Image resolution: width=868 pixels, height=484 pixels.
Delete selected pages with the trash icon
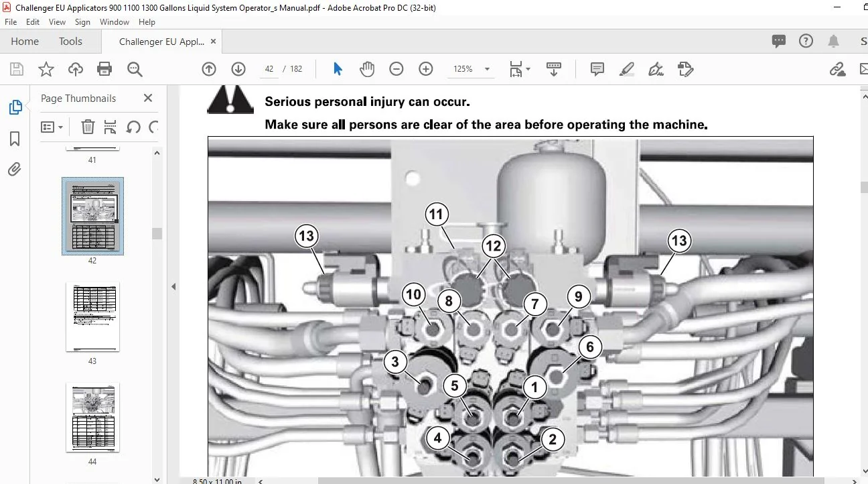(x=88, y=127)
